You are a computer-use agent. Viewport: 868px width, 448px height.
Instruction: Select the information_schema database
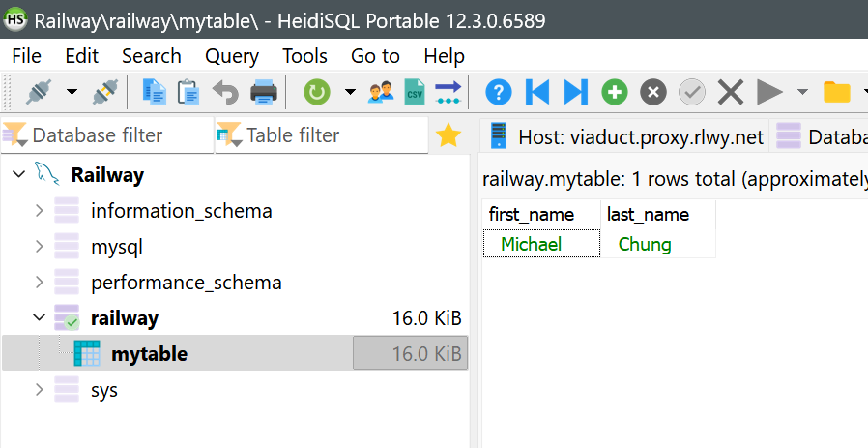click(182, 211)
